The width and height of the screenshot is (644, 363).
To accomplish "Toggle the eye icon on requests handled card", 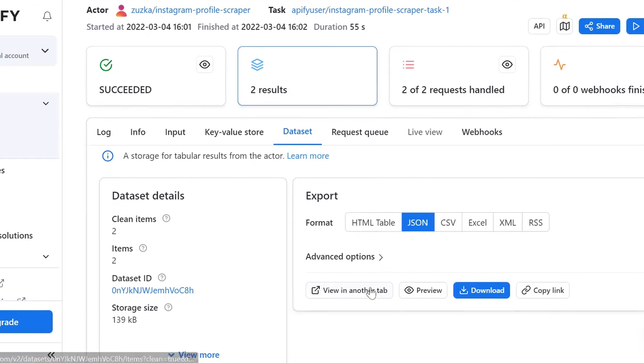I will [507, 65].
